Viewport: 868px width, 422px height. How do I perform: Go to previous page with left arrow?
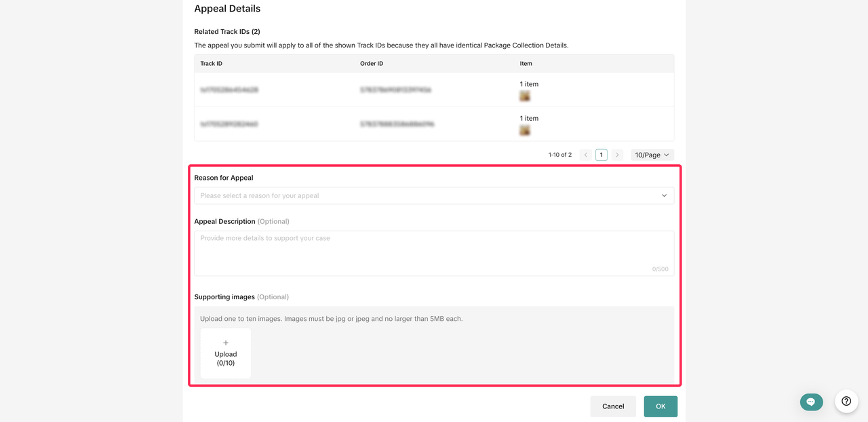[586, 155]
